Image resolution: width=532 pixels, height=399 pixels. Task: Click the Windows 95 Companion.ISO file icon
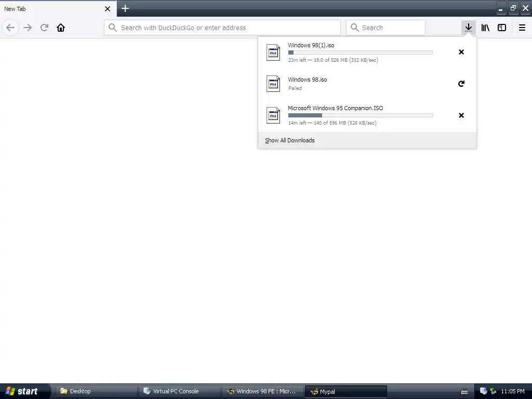click(273, 115)
